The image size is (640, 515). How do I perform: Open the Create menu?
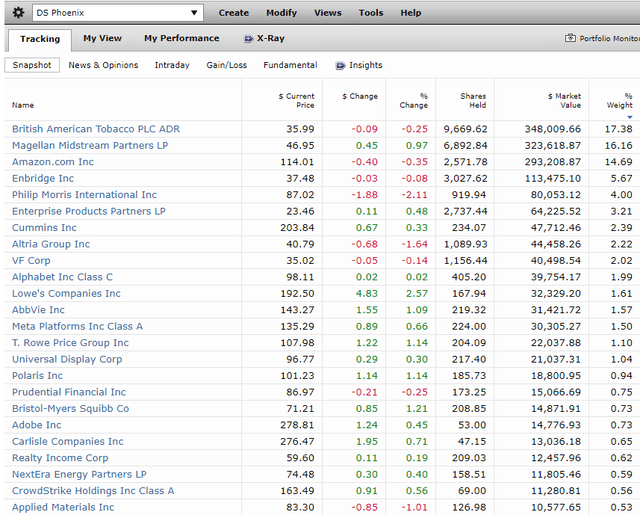tap(233, 13)
